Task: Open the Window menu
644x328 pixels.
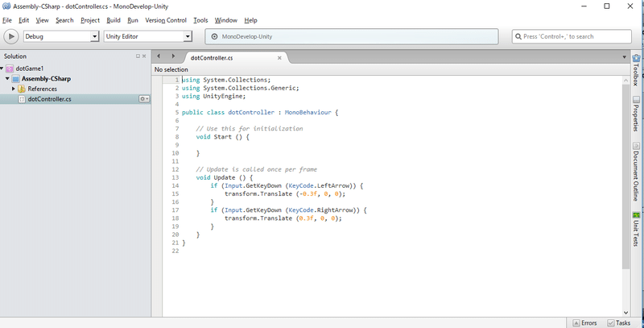Action: click(226, 20)
